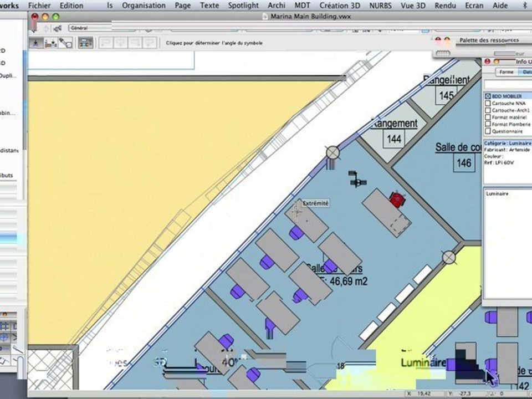Select the Fabricant : Artemide field row
This screenshot has height=399, width=532.
(508, 150)
